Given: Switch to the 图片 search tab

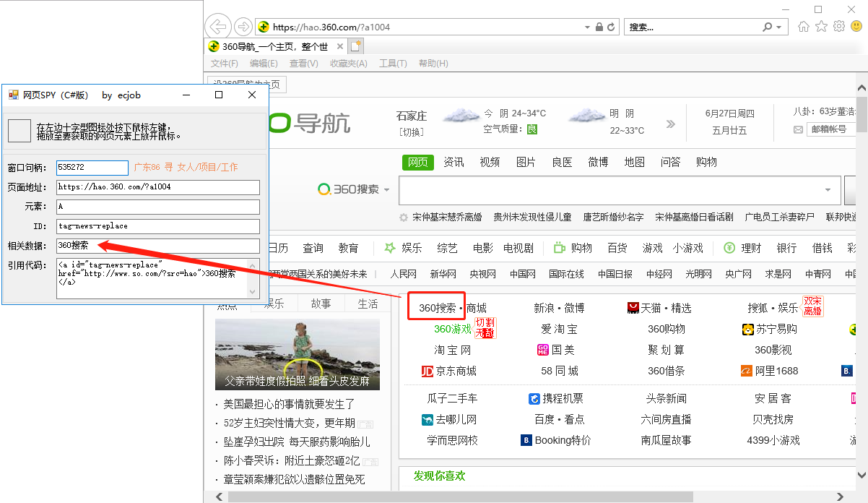Looking at the screenshot, I should [x=526, y=162].
